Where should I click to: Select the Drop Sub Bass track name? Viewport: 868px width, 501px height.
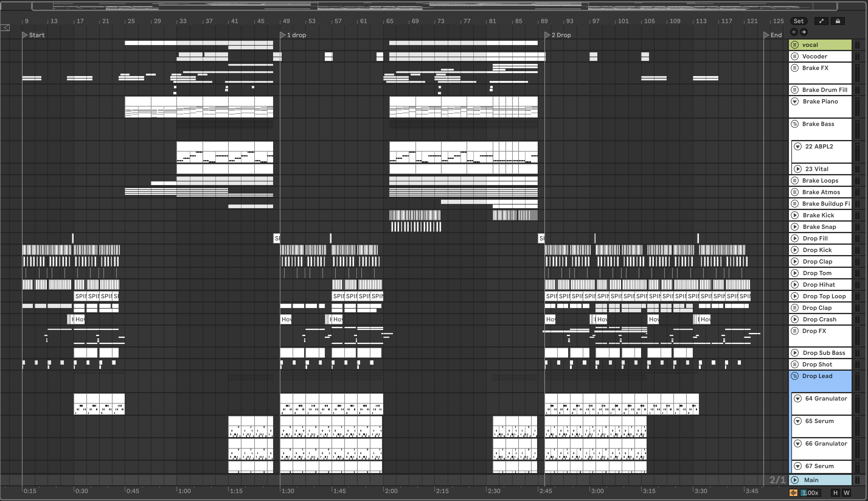[x=824, y=353]
